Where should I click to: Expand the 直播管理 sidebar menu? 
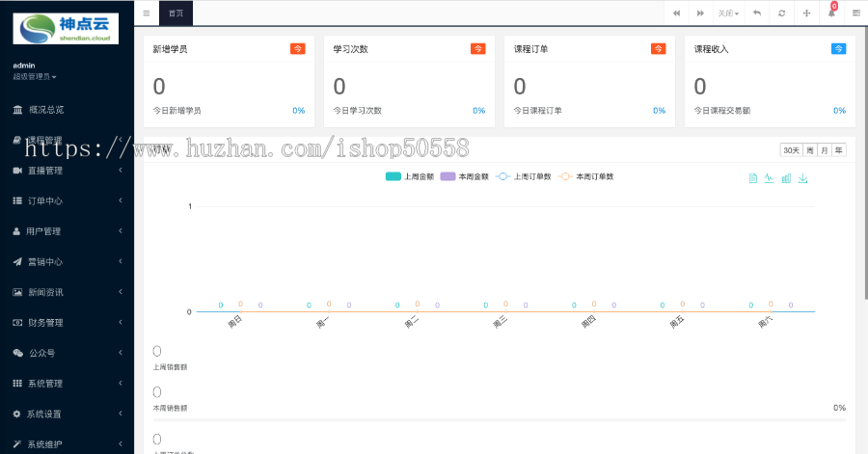67,171
